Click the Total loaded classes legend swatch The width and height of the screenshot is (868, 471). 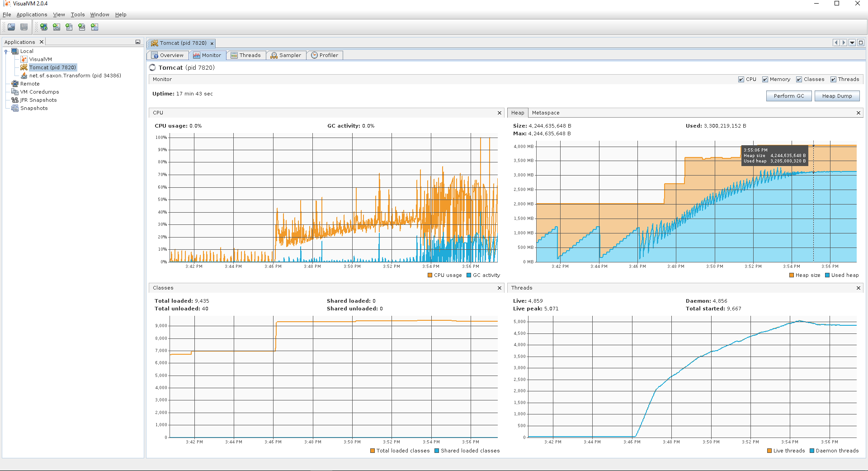point(373,451)
